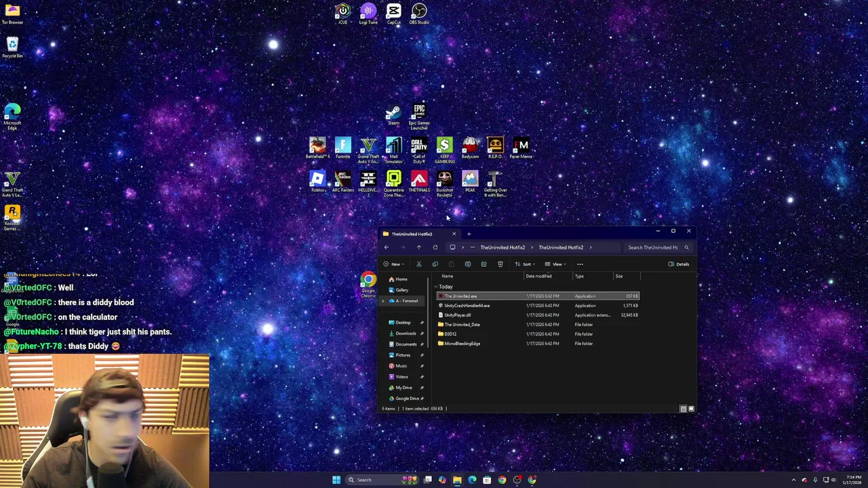Add a new Explorer tab
Screen dimensions: 868x488
click(469, 234)
